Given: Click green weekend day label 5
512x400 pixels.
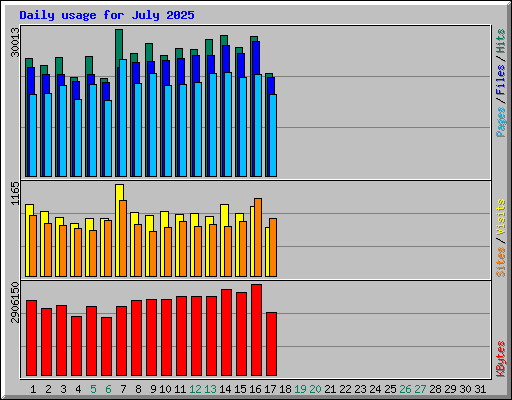Looking at the screenshot, I should pos(93,389).
